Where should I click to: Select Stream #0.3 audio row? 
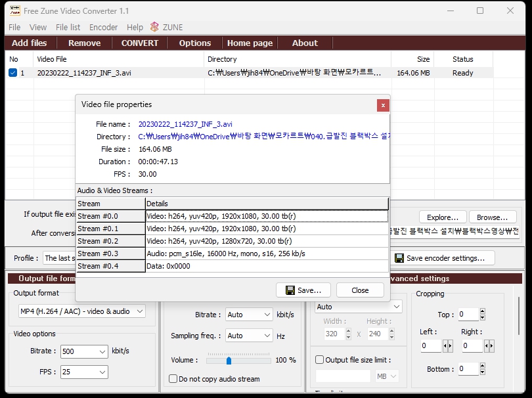tap(232, 254)
